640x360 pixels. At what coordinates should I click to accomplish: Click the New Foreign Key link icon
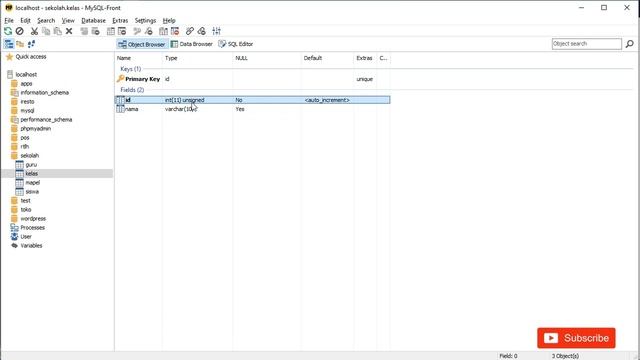coord(190,31)
